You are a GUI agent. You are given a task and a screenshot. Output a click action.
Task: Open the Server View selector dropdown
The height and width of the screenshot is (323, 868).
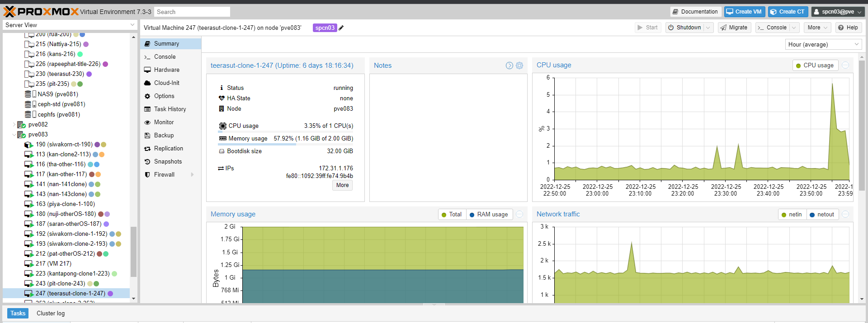70,25
